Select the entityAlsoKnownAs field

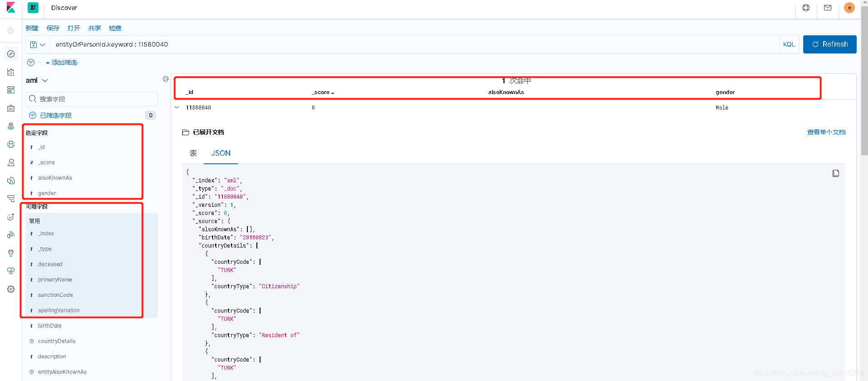[62, 372]
